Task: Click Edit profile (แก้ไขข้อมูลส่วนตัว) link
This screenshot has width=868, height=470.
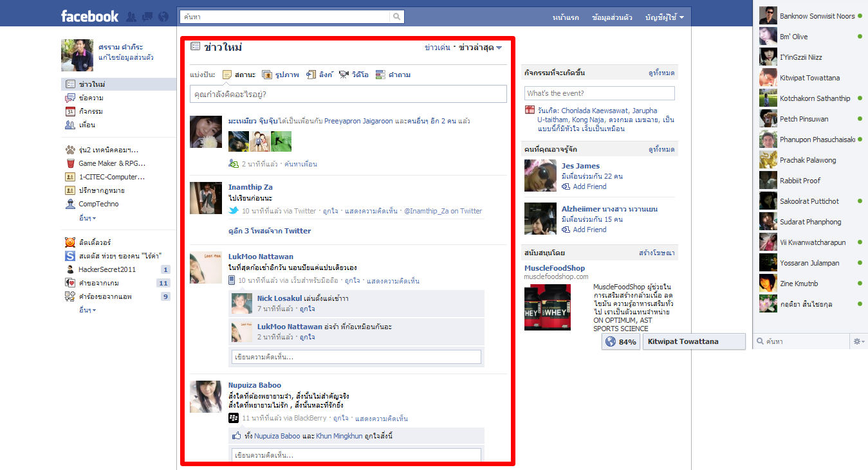Action: (126, 57)
